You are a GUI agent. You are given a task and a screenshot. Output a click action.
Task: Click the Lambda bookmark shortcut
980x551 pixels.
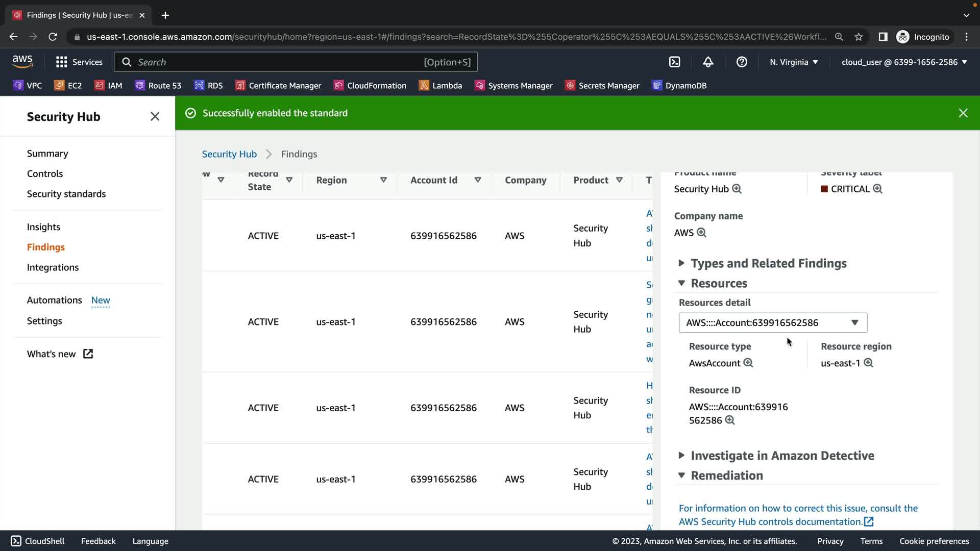click(x=440, y=85)
